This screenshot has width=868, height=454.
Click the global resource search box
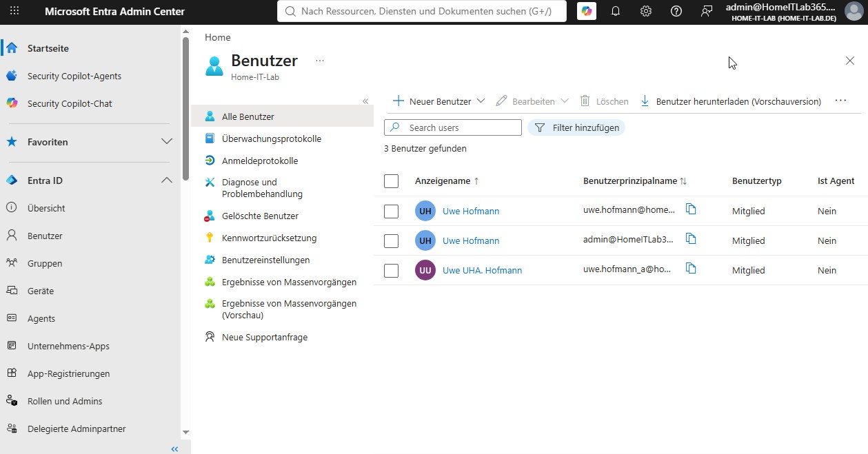(422, 11)
